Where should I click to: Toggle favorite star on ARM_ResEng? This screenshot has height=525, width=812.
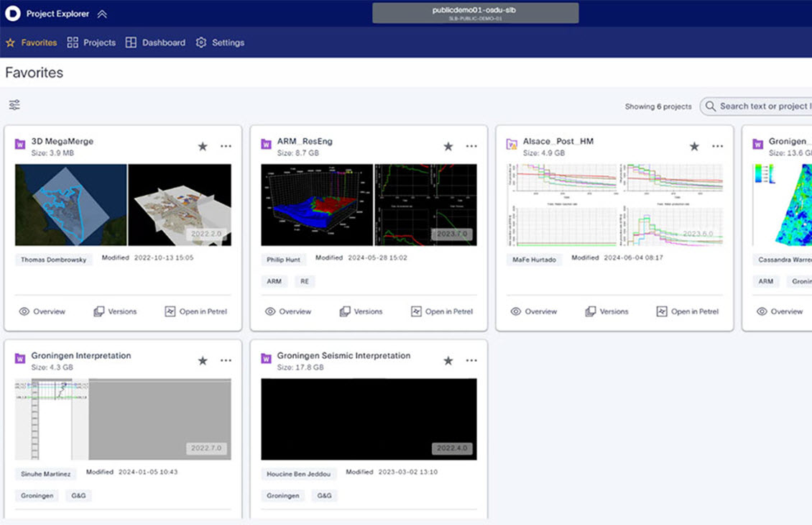[448, 146]
